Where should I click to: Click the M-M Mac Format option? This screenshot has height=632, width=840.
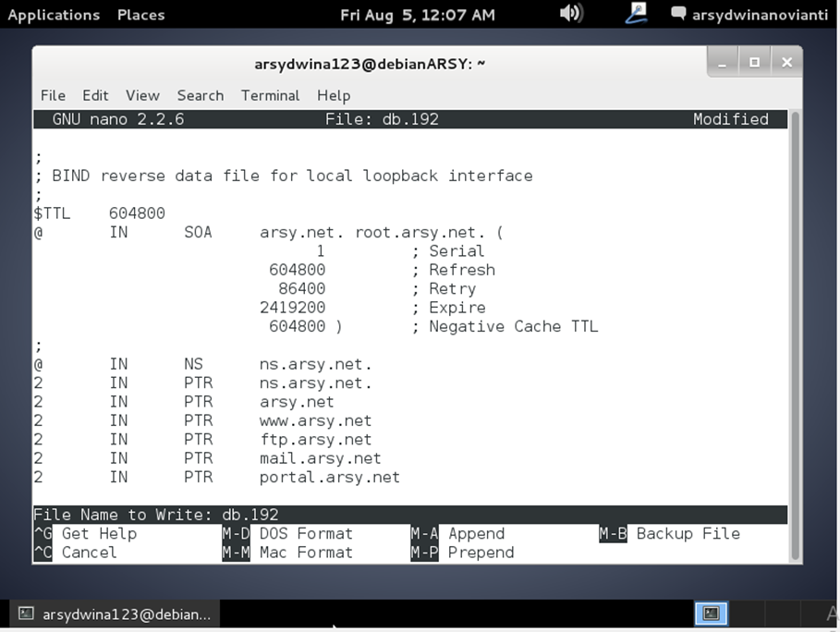point(287,553)
